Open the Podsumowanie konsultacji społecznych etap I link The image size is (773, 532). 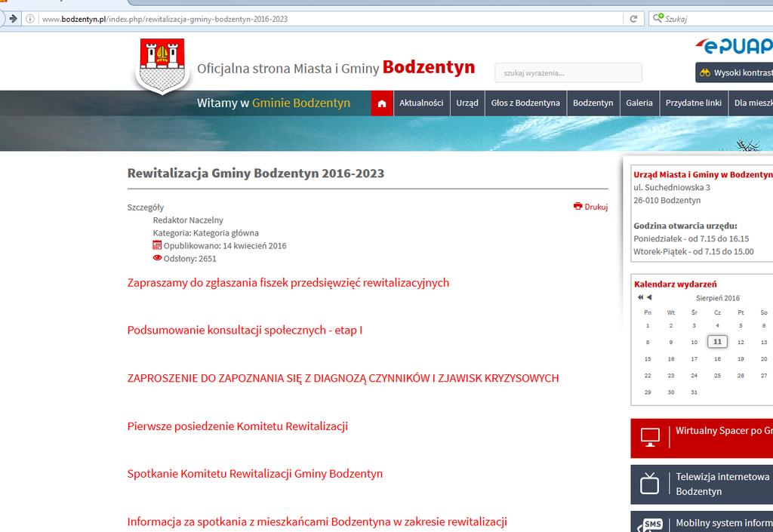(x=245, y=330)
